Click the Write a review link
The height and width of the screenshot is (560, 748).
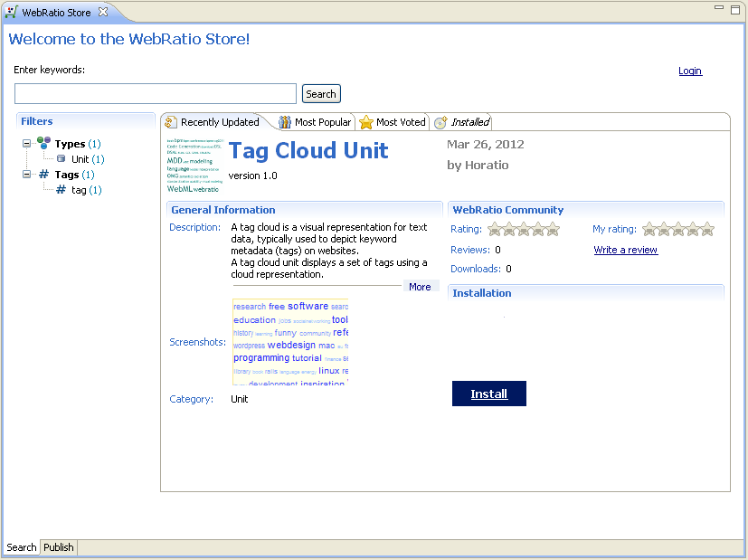[625, 250]
